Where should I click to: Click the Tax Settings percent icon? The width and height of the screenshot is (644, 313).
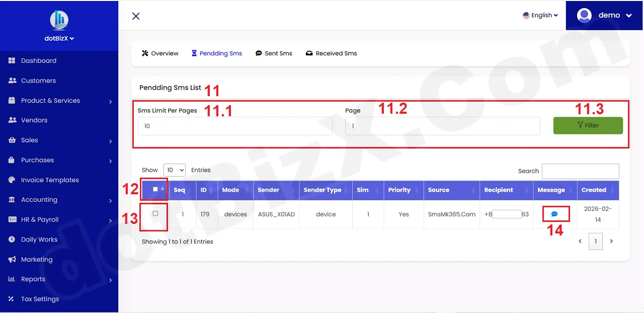click(11, 299)
